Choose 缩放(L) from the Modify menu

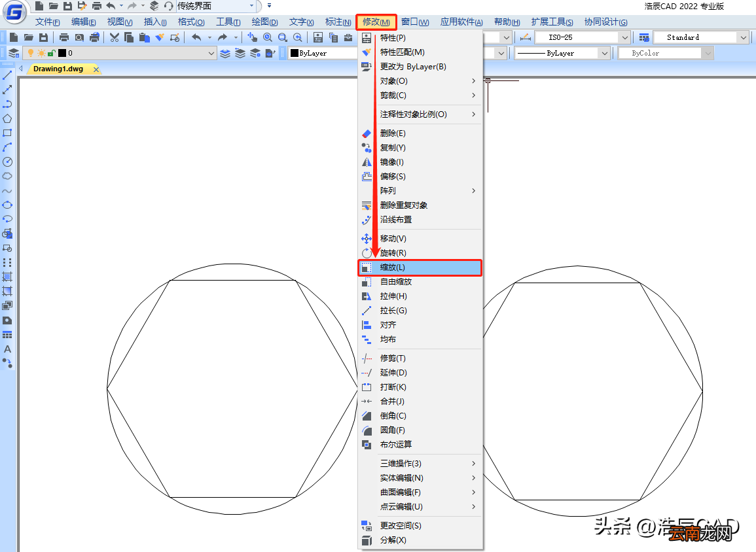pos(420,267)
